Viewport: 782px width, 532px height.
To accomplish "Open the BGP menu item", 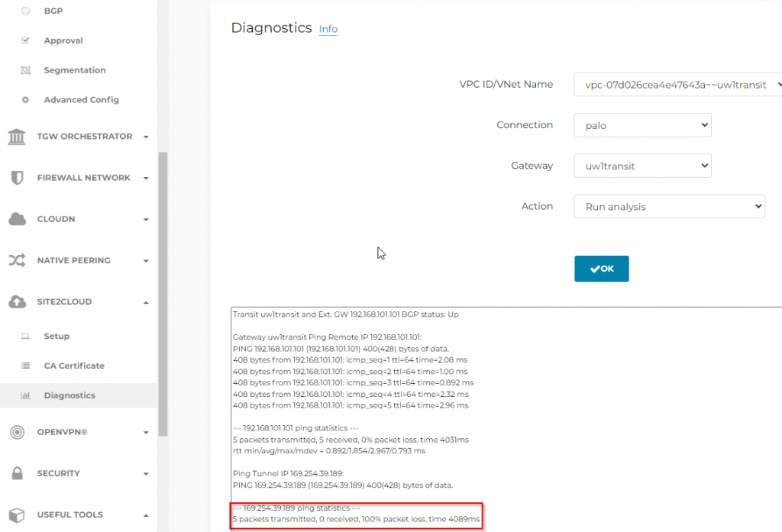I will [53, 11].
